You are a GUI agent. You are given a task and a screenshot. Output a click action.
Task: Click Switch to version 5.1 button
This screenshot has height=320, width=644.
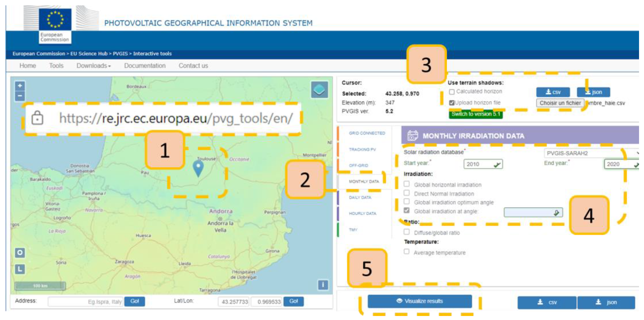pos(475,114)
